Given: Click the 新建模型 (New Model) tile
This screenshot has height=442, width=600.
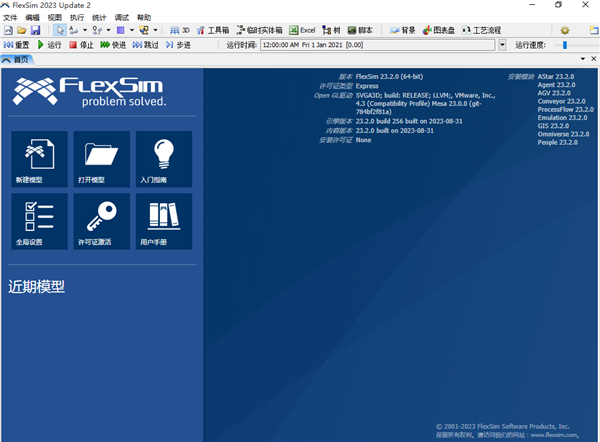Looking at the screenshot, I should click(x=40, y=160).
